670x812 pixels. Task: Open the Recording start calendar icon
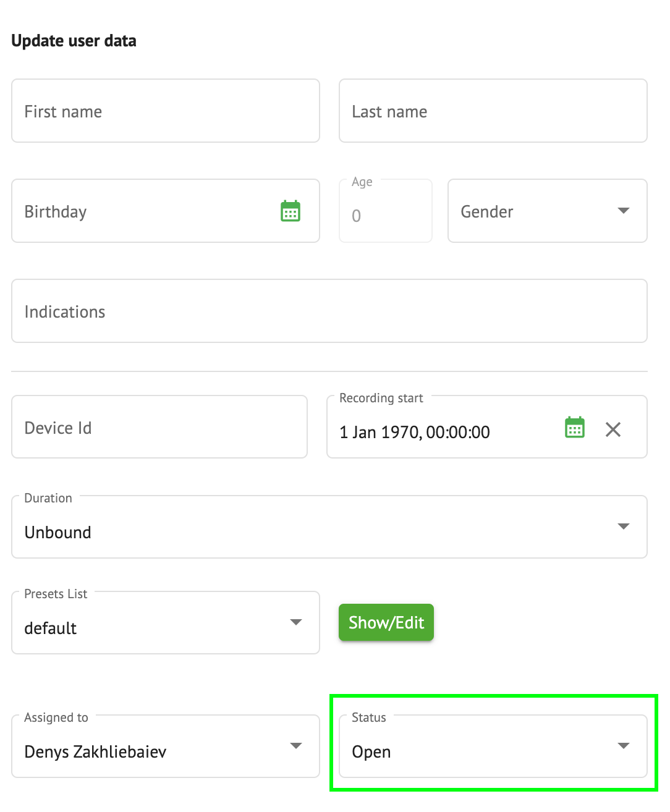(575, 428)
